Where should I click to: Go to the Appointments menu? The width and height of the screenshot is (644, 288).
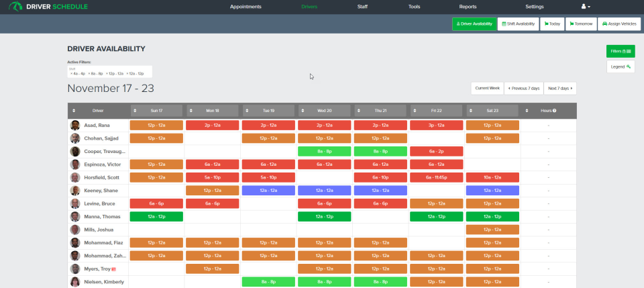246,7
